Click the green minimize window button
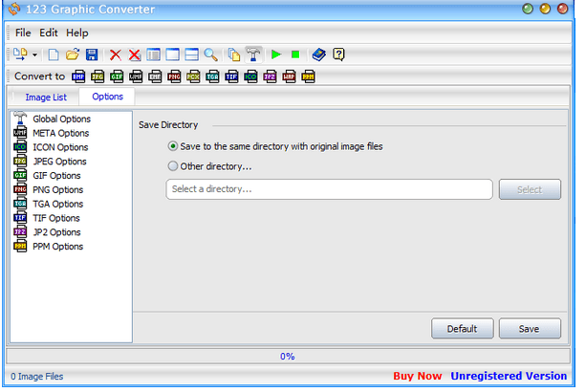This screenshot has width=586, height=392. (528, 9)
